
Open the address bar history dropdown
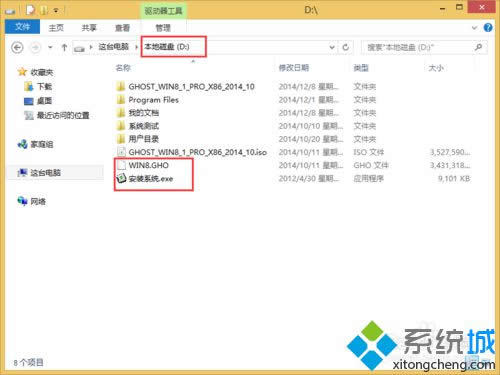[x=332, y=47]
